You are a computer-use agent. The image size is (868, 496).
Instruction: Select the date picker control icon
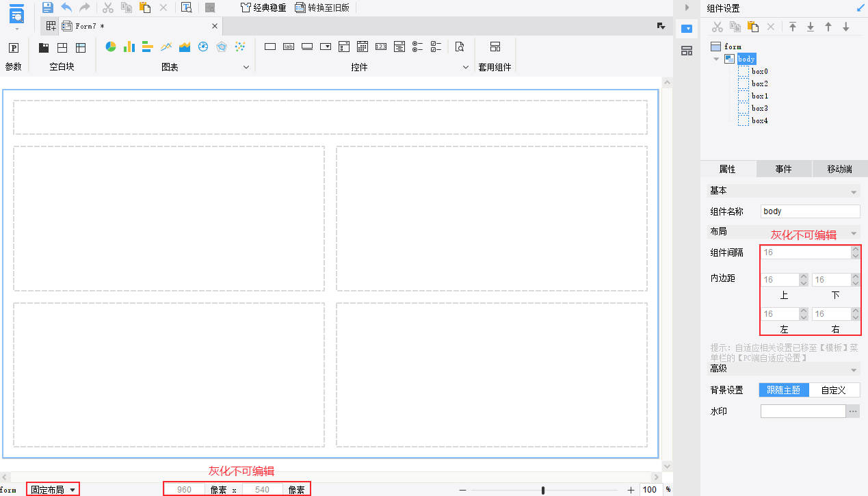(x=363, y=47)
